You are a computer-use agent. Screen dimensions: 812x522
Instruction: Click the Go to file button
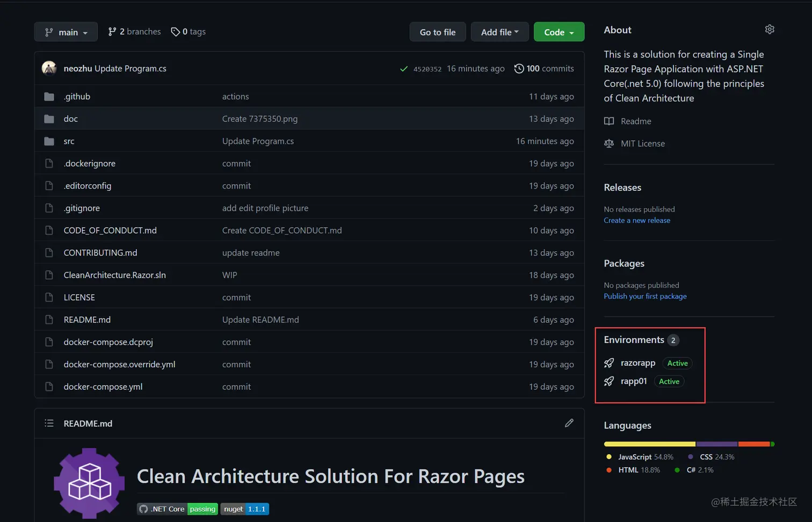point(438,32)
